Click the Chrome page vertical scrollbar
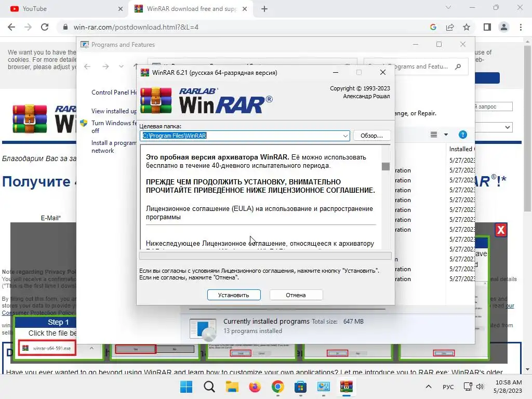Image resolution: width=532 pixels, height=399 pixels. tap(527, 129)
